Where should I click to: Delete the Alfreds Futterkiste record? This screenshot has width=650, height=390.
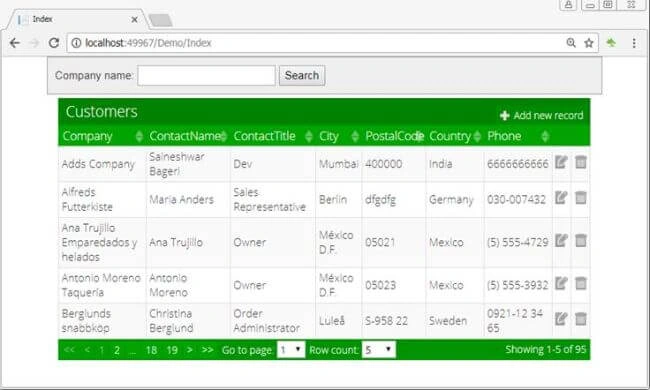pyautogui.click(x=581, y=198)
